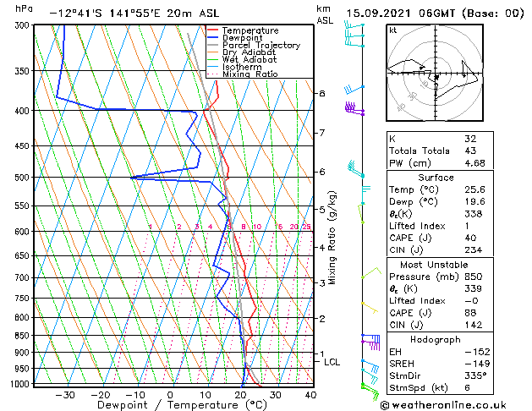532x411 pixels.
Task: Click the surface CIN value 234
Action: (474, 250)
